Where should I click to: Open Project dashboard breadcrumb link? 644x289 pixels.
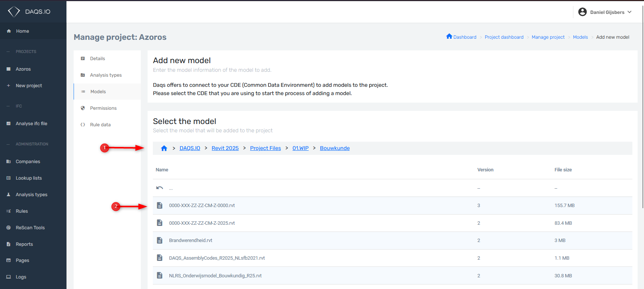coord(504,37)
